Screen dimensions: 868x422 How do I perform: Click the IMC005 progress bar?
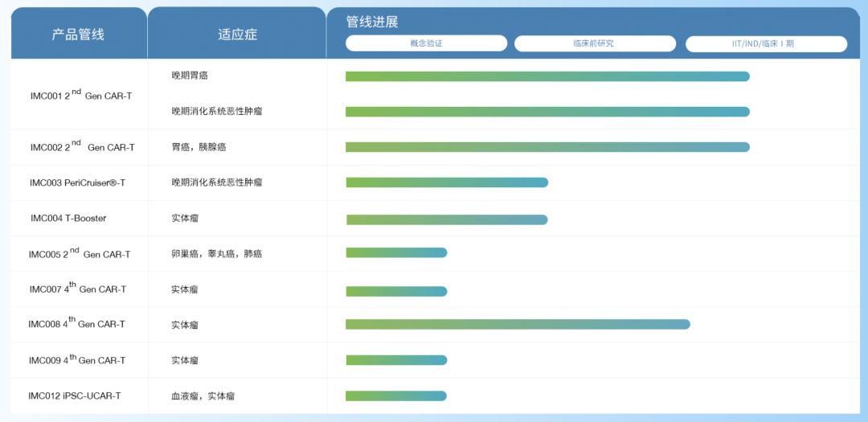coord(396,252)
